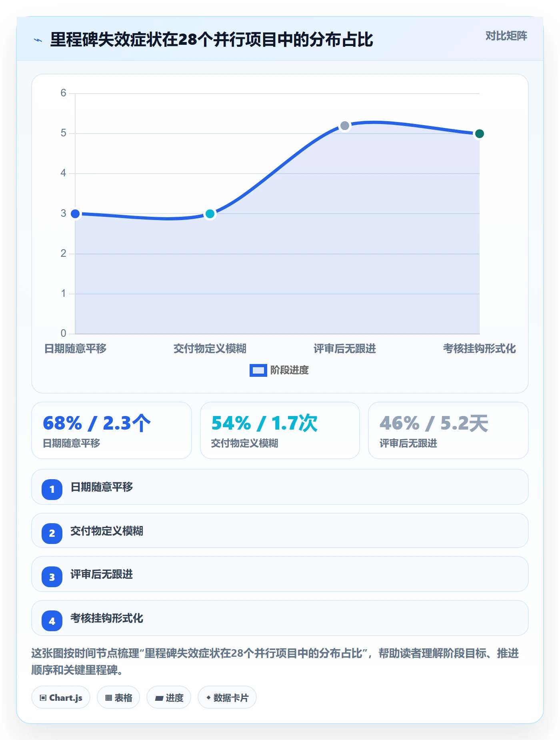This screenshot has height=740, width=560.
Task: Select list row 考核挂钩形式化
Action: (280, 618)
